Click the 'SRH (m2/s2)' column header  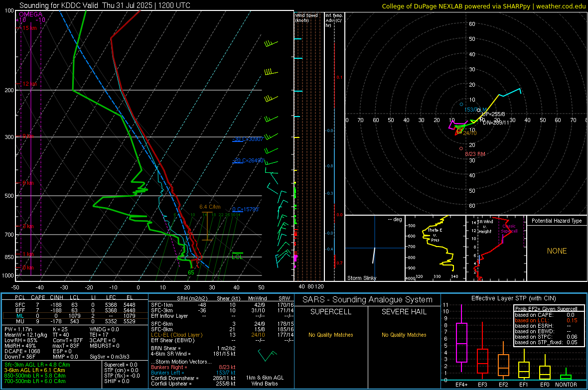[x=192, y=298]
